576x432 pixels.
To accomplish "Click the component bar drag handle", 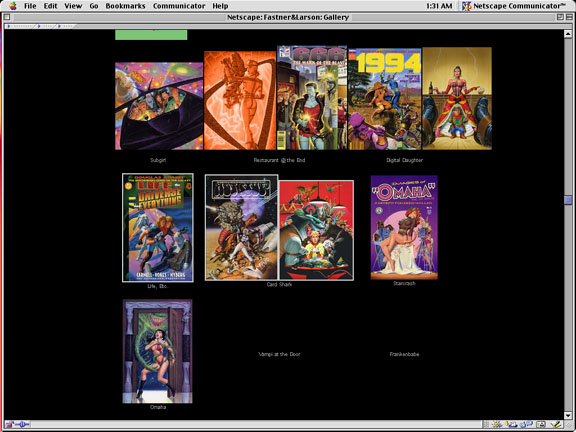I will pos(486,425).
